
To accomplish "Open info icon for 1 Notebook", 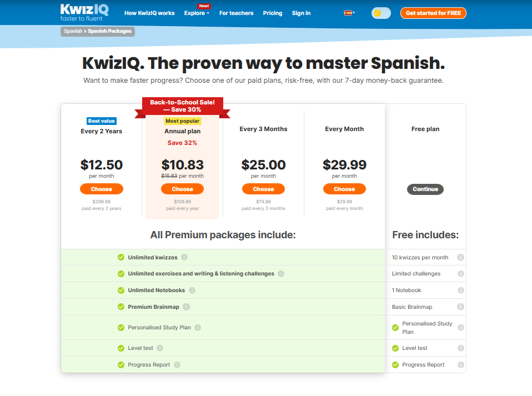I will coord(460,290).
